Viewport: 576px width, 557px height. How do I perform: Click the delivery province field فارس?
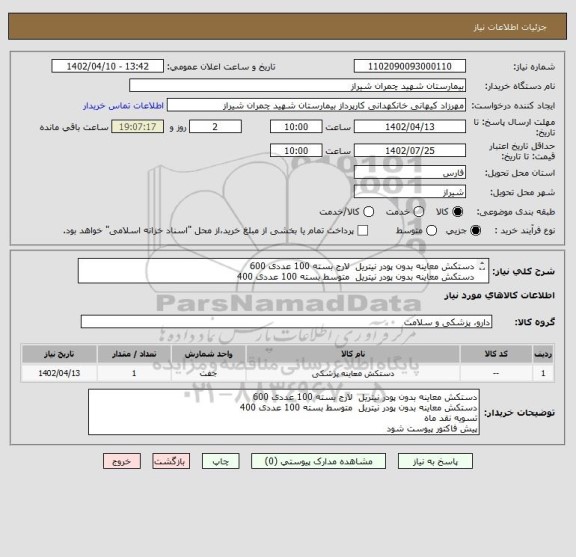click(410, 172)
